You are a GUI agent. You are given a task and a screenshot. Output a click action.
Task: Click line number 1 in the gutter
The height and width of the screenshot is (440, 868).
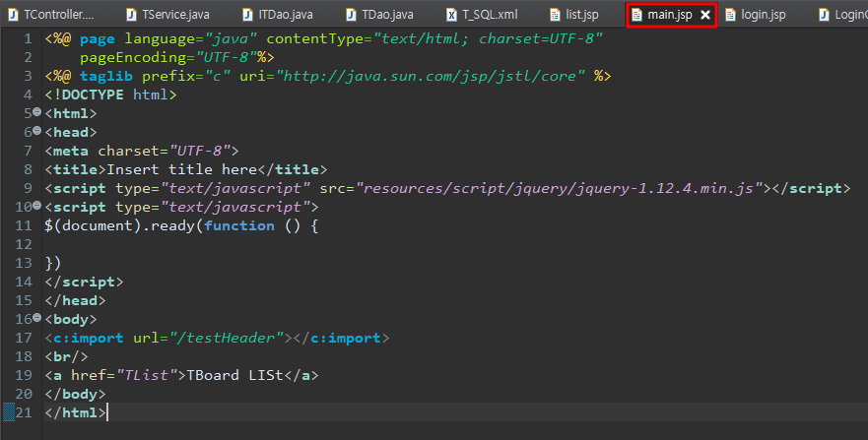click(x=28, y=38)
